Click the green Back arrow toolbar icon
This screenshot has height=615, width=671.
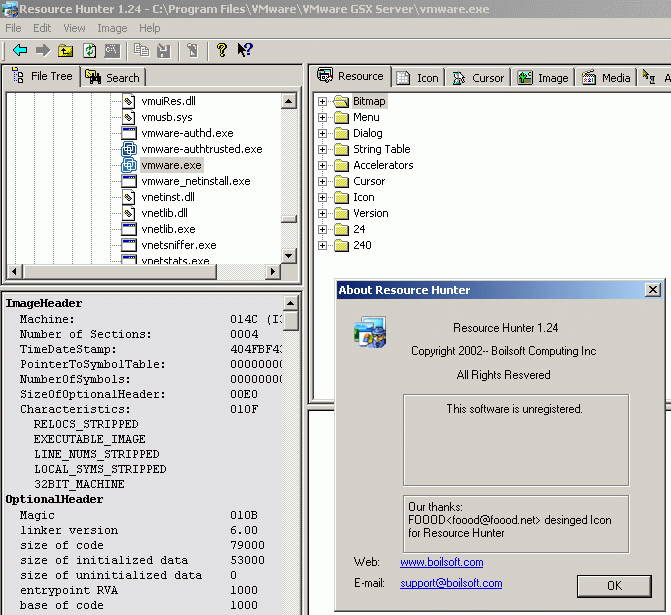tap(20, 51)
